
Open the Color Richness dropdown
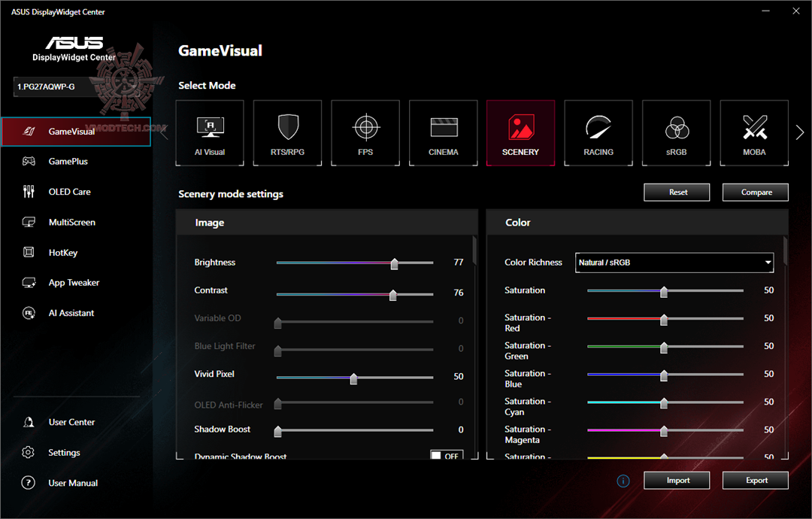click(x=674, y=263)
